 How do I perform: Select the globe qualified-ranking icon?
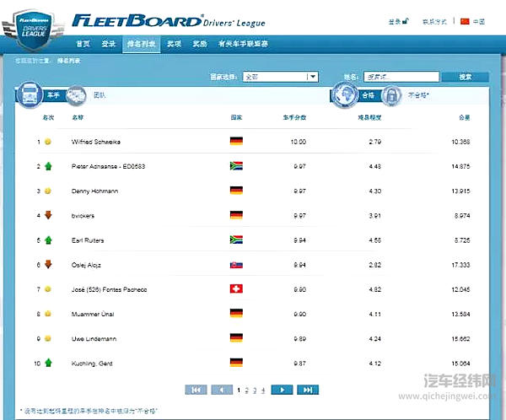(345, 95)
